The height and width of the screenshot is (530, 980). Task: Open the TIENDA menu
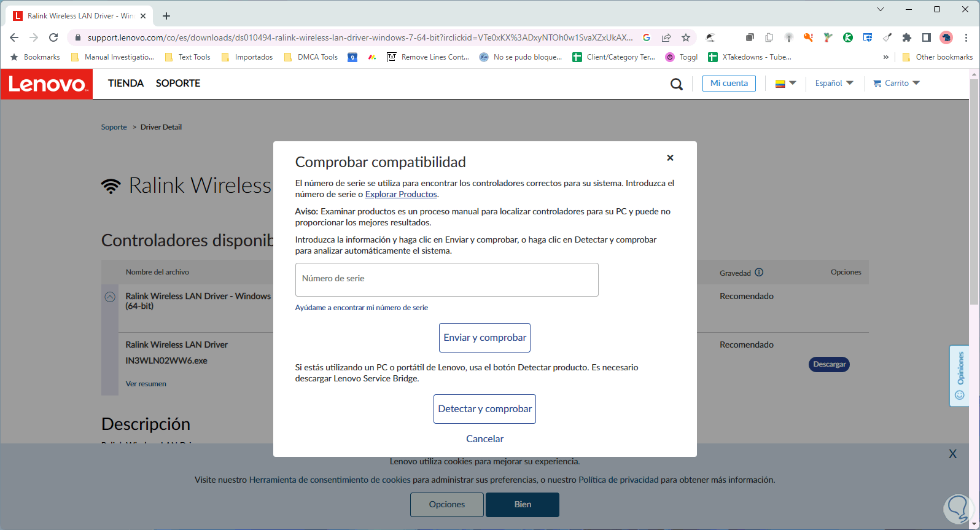[126, 84]
